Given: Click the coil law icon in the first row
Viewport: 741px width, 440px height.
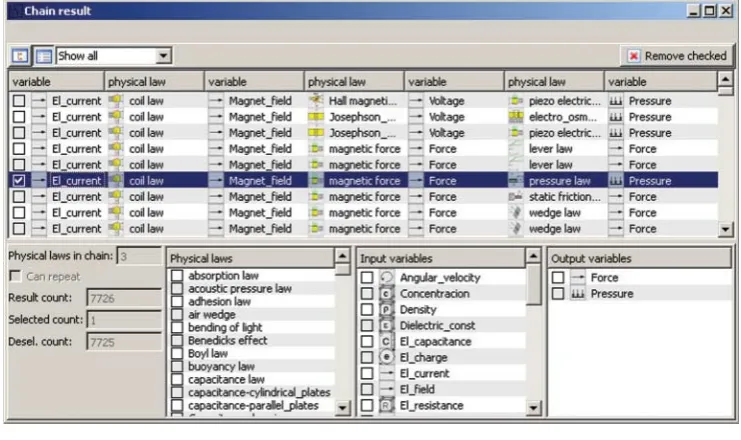Looking at the screenshot, I should coord(116,101).
